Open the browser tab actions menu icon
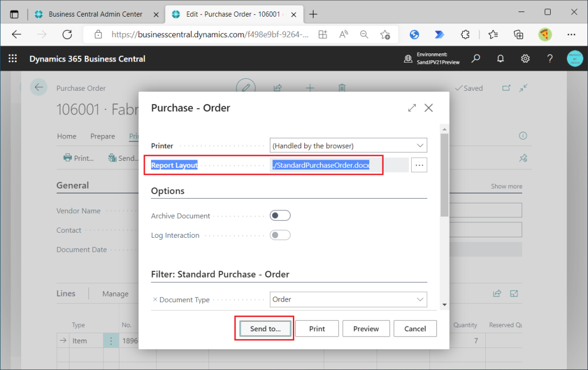588x370 pixels. pyautogui.click(x=14, y=14)
